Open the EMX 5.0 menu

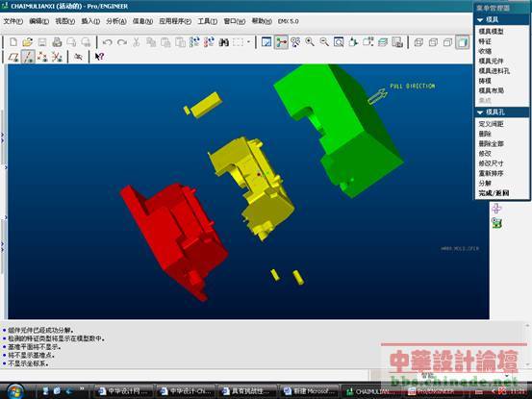[288, 21]
